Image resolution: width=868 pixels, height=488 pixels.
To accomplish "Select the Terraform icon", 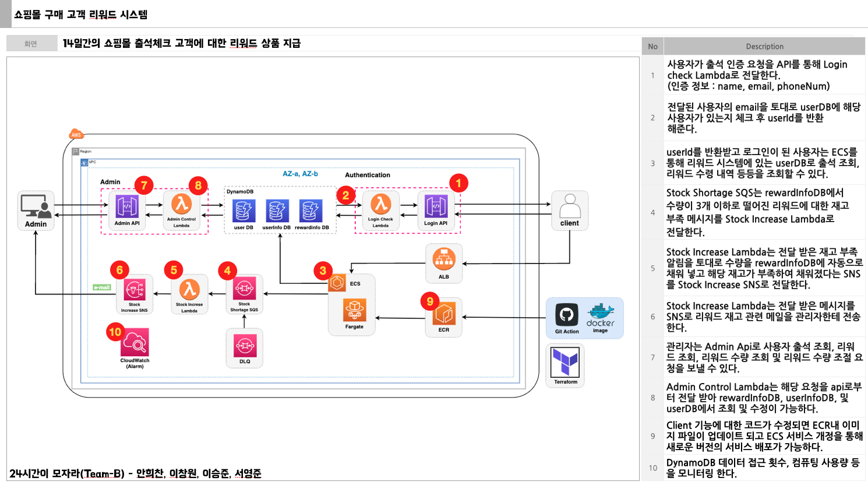I will (564, 363).
